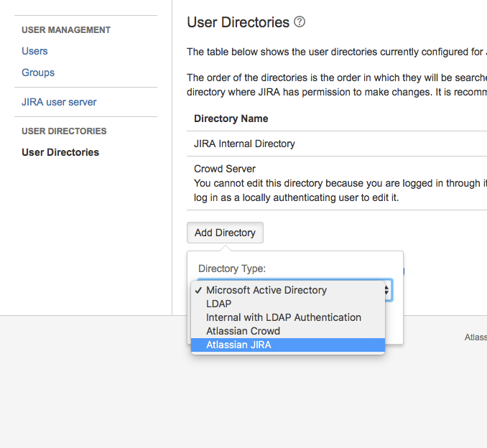Click the Directory Name column header
This screenshot has width=487, height=448.
(x=231, y=118)
